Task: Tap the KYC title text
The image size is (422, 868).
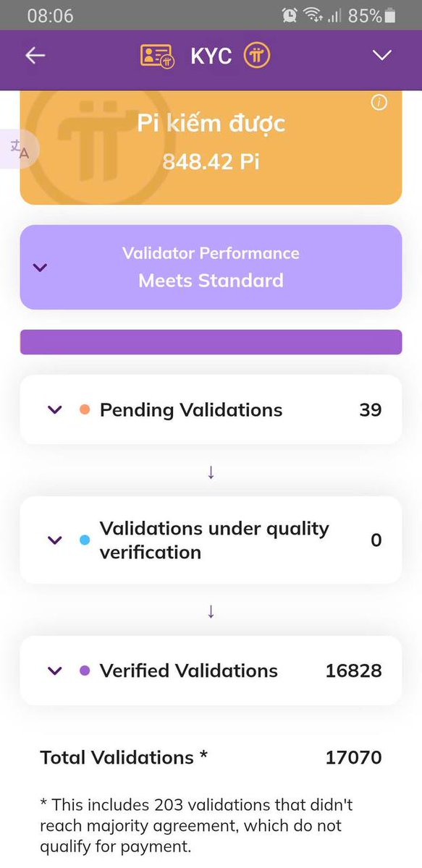Action: [x=211, y=56]
